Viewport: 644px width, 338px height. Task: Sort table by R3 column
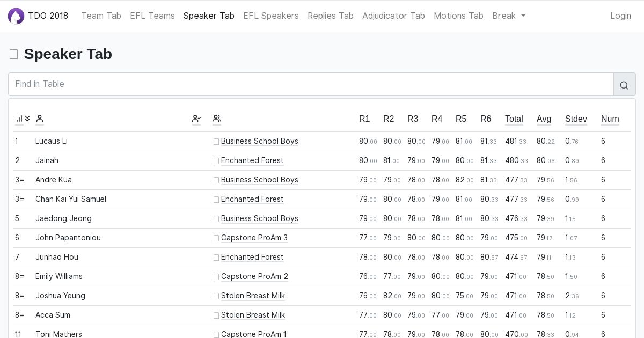pos(413,119)
